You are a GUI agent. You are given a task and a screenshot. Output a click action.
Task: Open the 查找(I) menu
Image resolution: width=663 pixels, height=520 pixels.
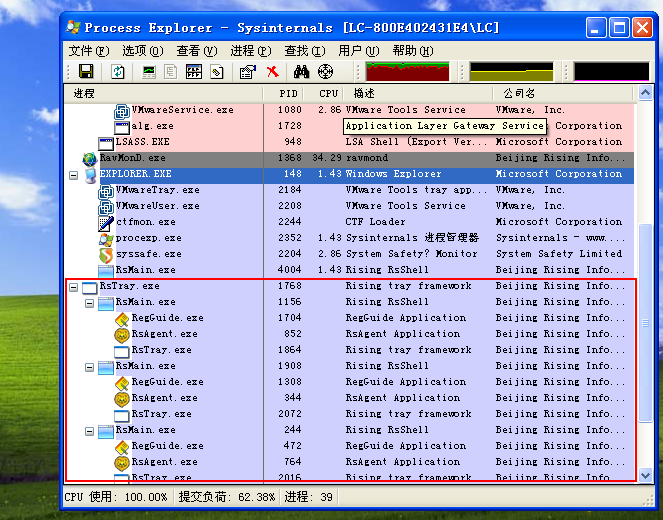(305, 51)
